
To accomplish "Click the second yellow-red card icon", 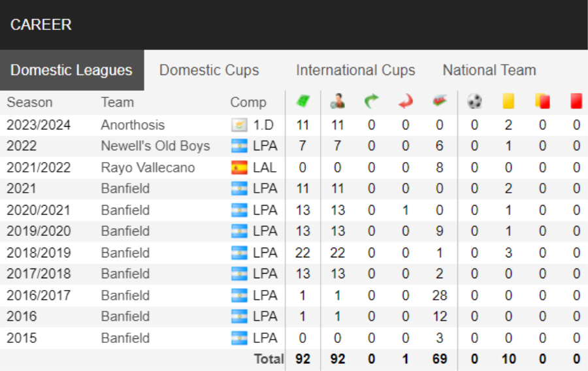I will pos(542,101).
